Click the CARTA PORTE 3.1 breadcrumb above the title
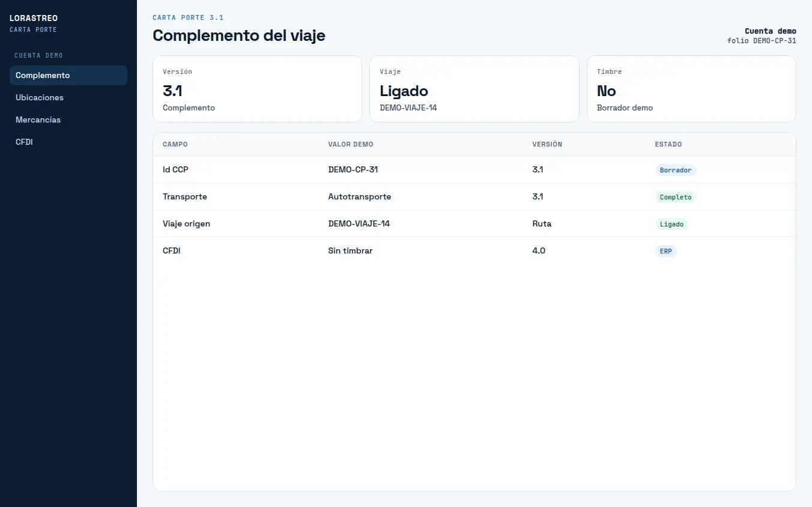Image resolution: width=812 pixels, height=507 pixels. coord(188,18)
